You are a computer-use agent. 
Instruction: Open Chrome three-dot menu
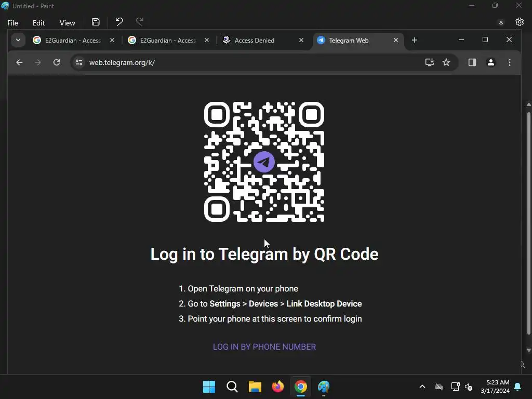(509, 62)
